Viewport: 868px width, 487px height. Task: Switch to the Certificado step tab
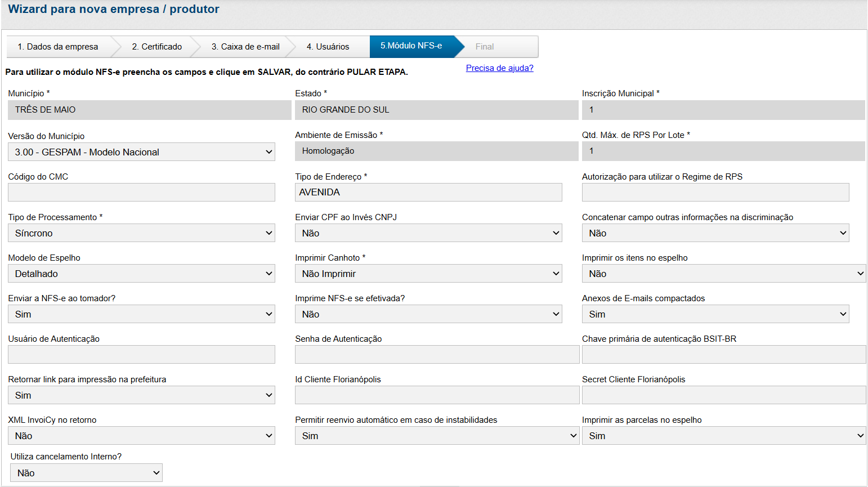coord(156,47)
